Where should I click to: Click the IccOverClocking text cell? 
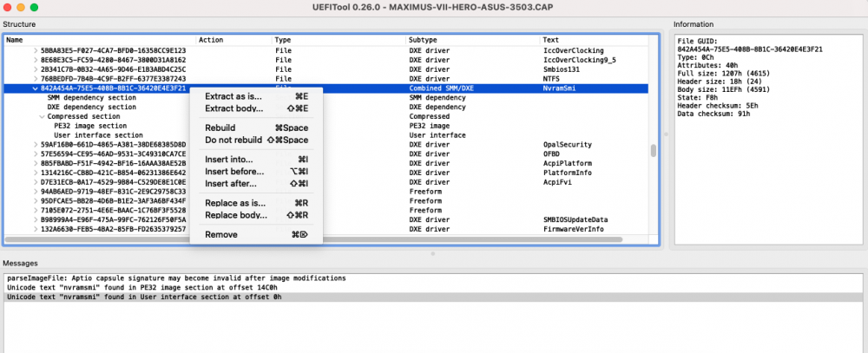click(573, 50)
